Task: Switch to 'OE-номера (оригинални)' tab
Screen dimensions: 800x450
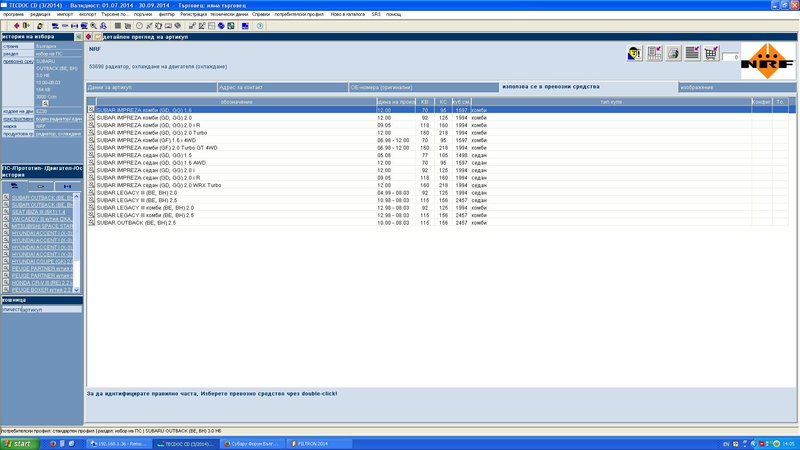Action: (424, 87)
